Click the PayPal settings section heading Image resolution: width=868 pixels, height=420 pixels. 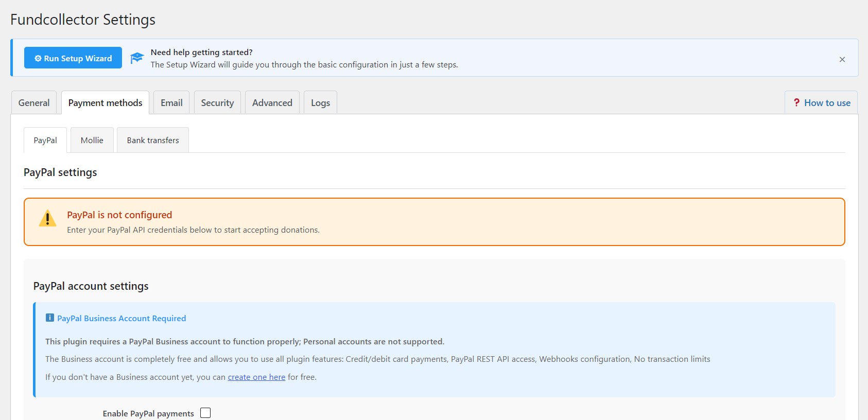[60, 172]
